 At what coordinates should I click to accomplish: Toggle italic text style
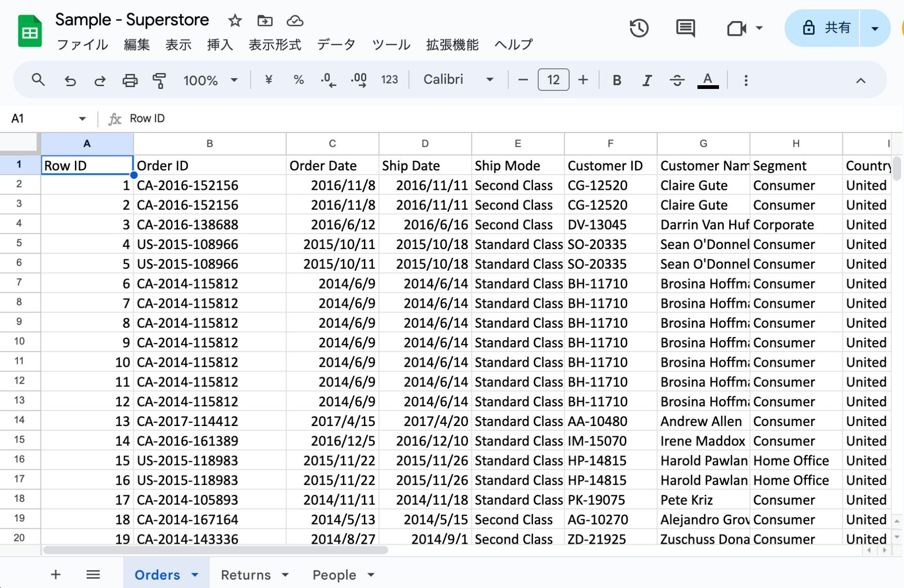(647, 81)
